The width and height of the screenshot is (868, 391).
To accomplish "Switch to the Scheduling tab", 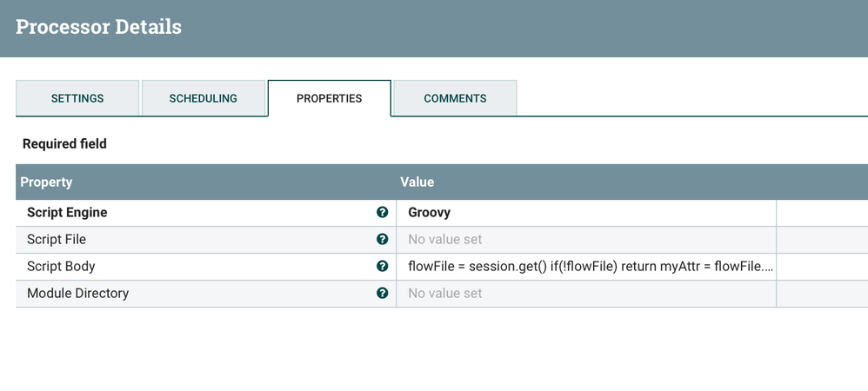I will (204, 98).
